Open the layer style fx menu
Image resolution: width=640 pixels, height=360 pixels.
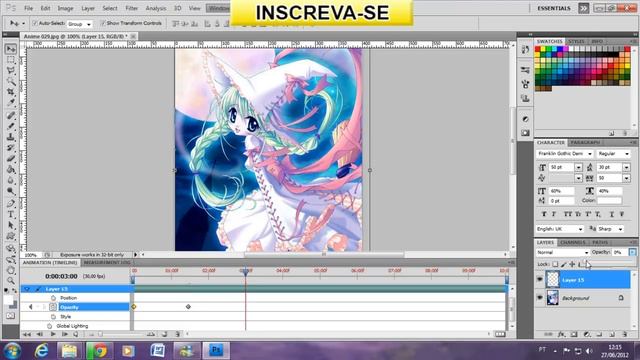[x=561, y=334]
